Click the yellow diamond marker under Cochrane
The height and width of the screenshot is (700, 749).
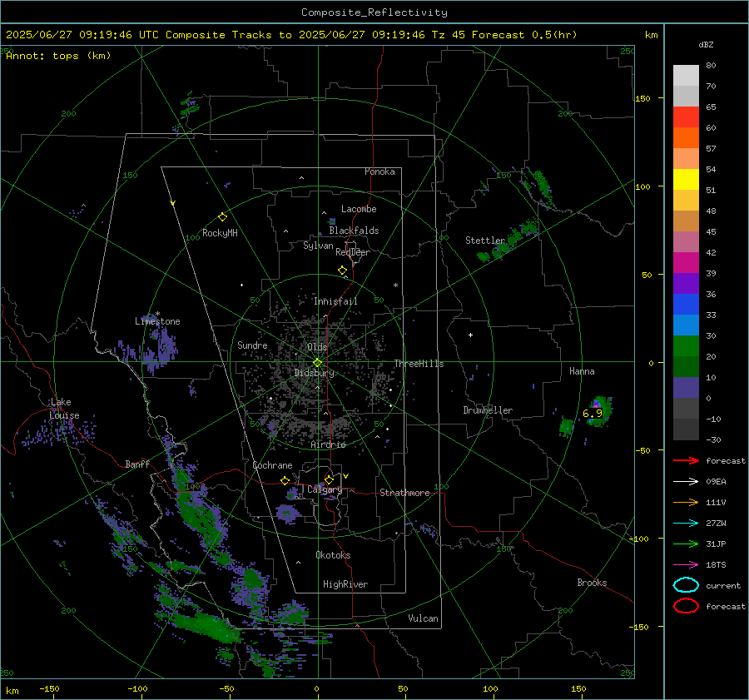285,481
